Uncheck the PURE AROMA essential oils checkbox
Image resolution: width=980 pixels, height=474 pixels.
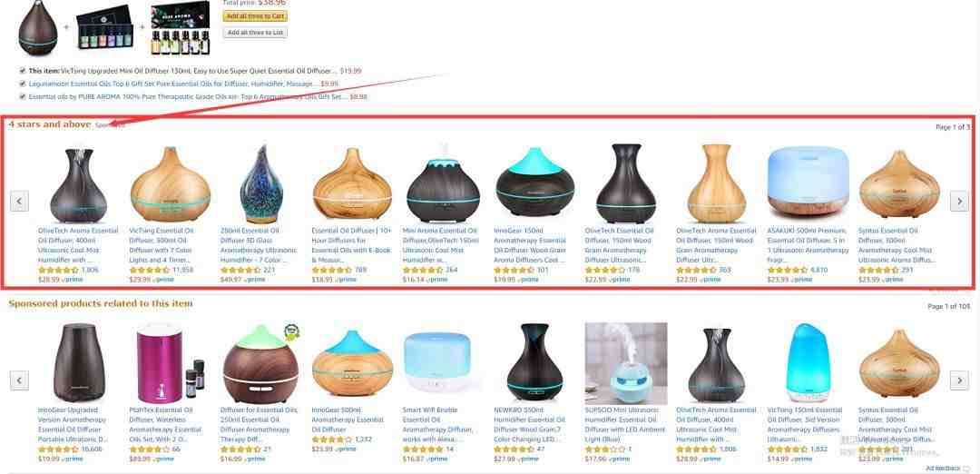coord(23,96)
